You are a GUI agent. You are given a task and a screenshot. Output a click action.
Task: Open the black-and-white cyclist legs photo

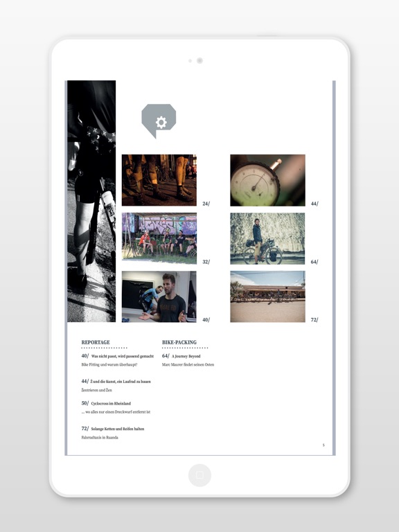pos(91,201)
